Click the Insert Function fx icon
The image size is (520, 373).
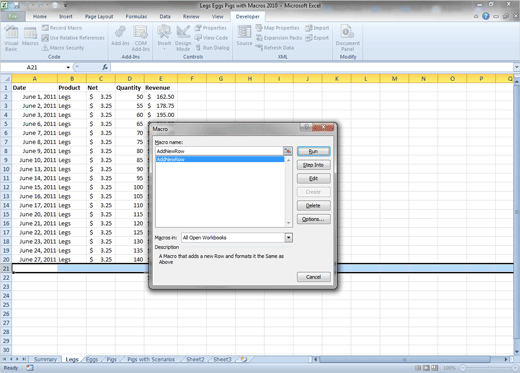point(105,67)
